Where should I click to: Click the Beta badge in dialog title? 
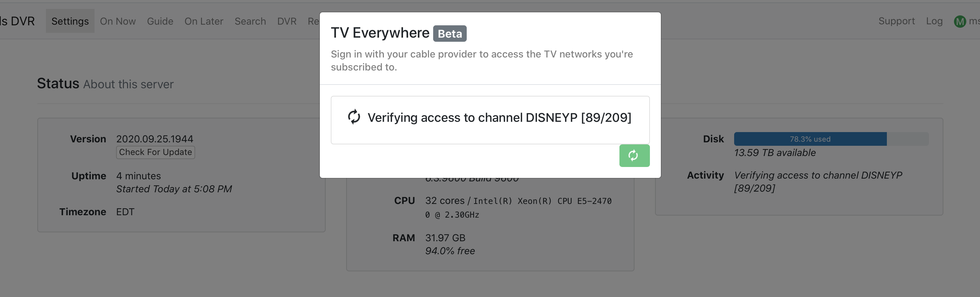coord(449,34)
